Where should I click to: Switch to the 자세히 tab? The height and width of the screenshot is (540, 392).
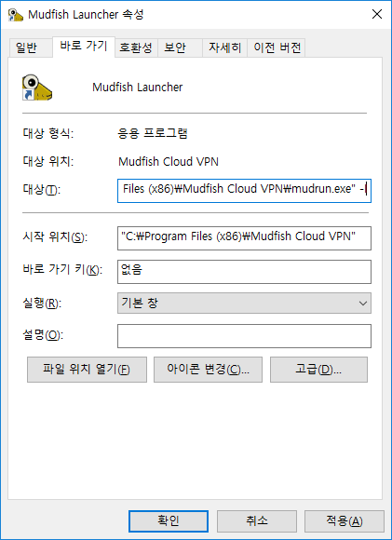pyautogui.click(x=224, y=47)
